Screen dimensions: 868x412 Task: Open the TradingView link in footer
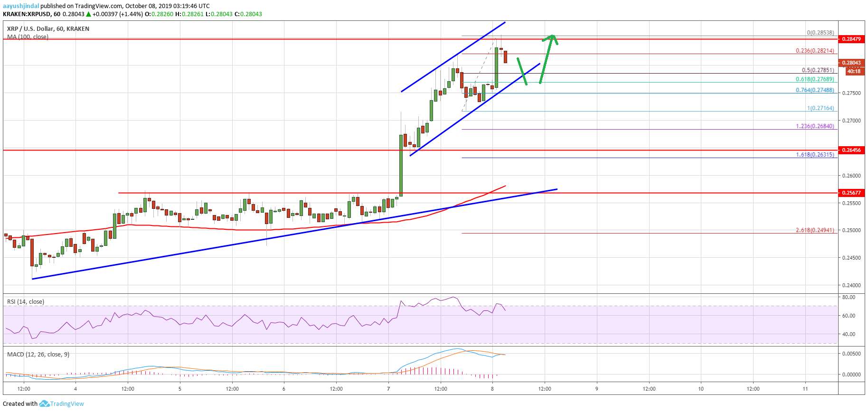click(67, 403)
